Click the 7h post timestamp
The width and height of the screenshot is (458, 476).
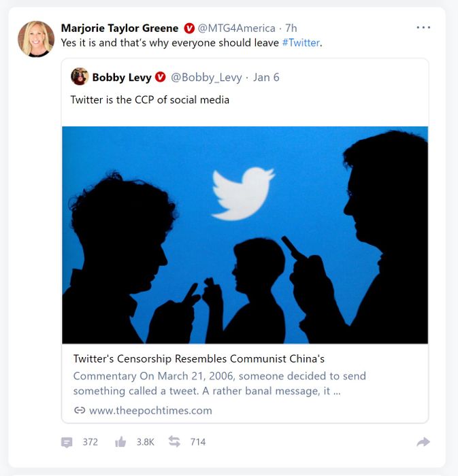coord(291,29)
